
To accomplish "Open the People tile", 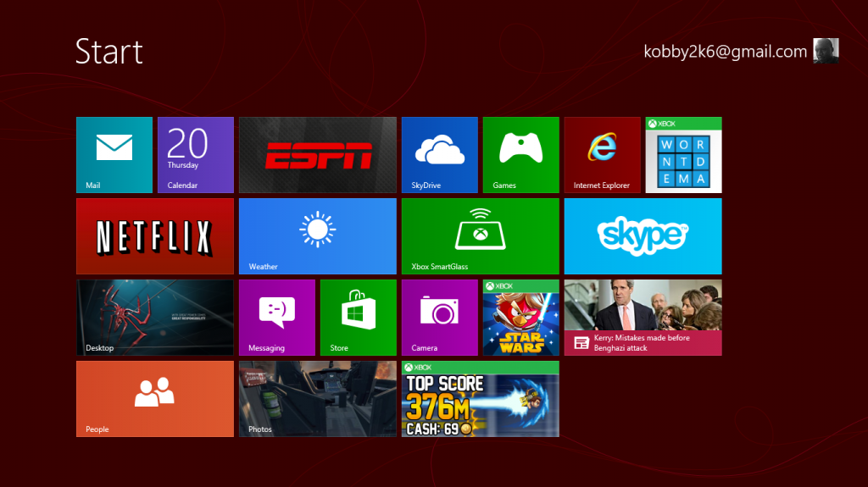I will [x=155, y=399].
